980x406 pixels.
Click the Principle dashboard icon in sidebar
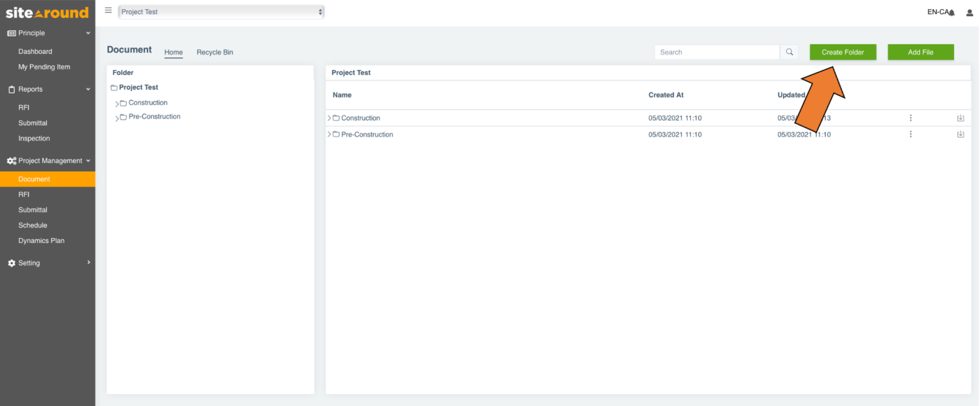tap(10, 32)
